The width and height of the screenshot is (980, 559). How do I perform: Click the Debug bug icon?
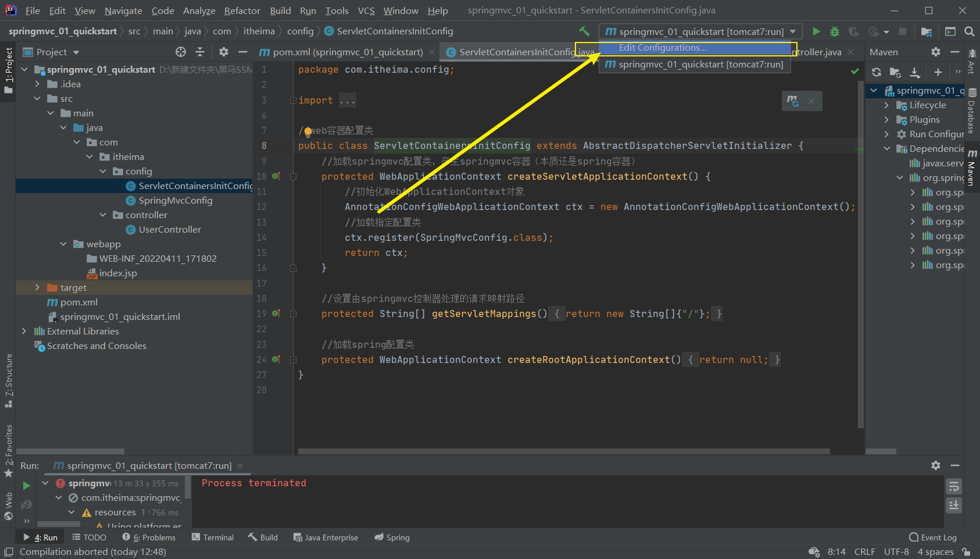835,31
